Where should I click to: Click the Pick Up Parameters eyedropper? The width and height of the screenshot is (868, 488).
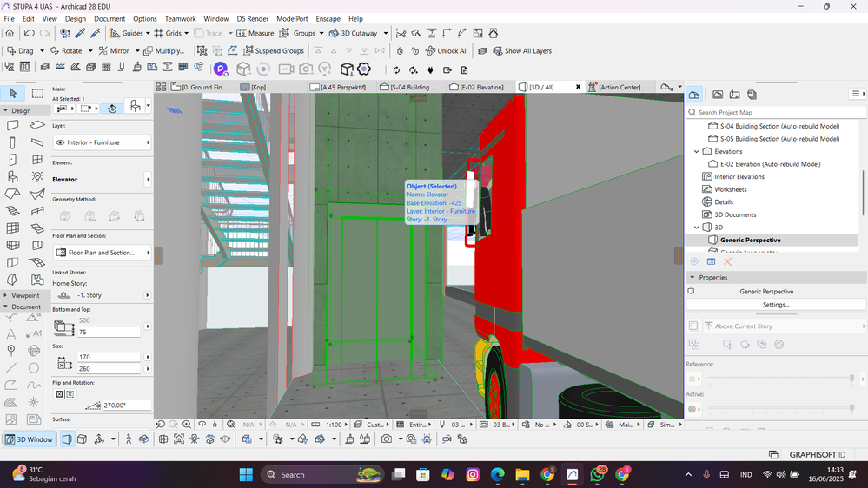[80, 33]
